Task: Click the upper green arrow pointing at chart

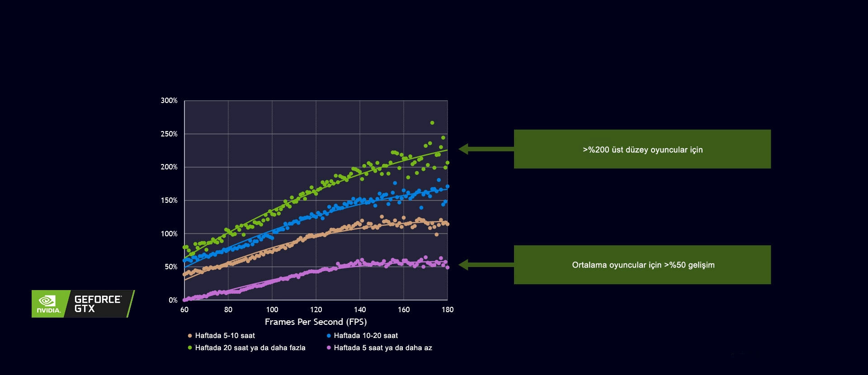Action: tap(486, 149)
